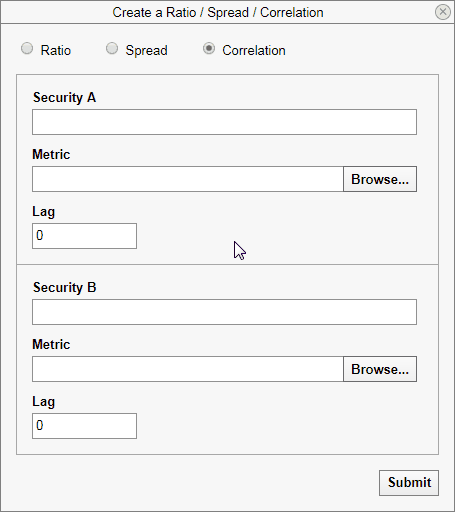Click the Metric field under Security B
This screenshot has height=512, width=455.
click(x=188, y=369)
